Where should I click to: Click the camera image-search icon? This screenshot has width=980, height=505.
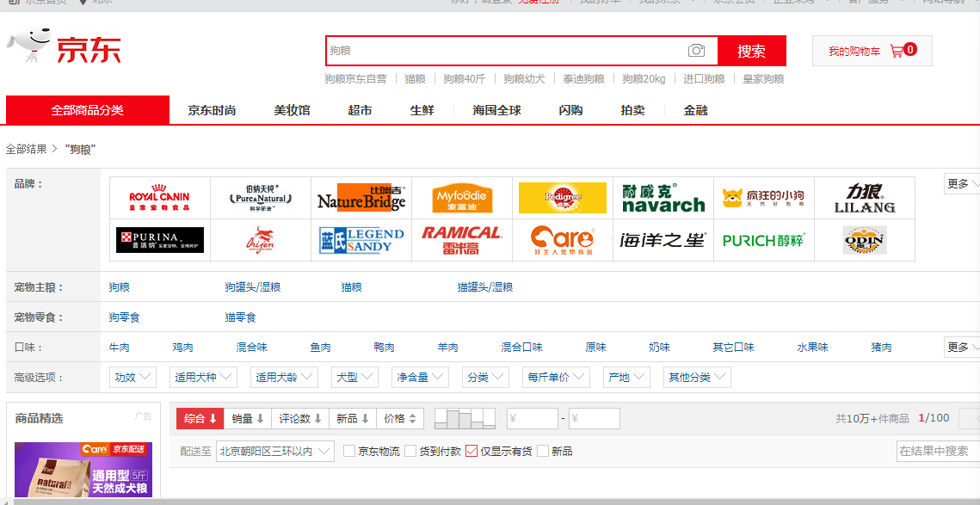pyautogui.click(x=696, y=51)
